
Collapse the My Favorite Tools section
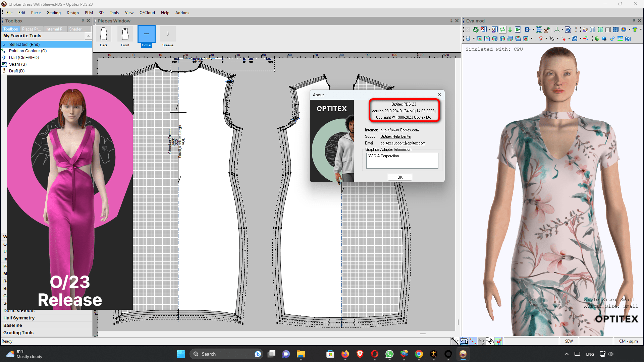click(x=88, y=36)
